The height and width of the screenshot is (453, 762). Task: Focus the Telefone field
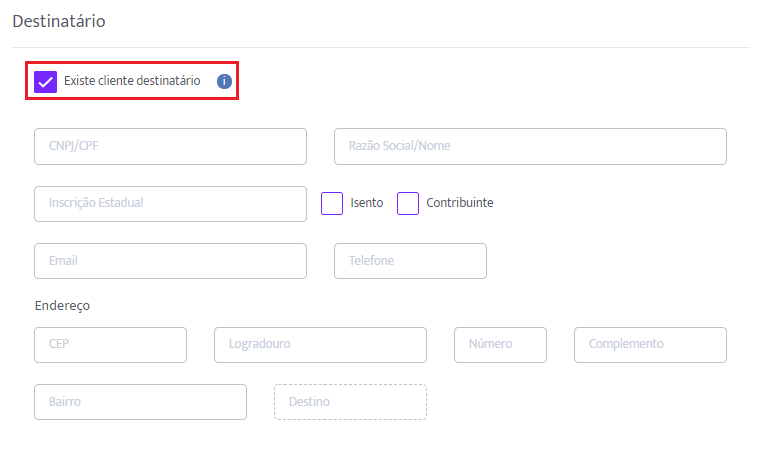point(410,261)
